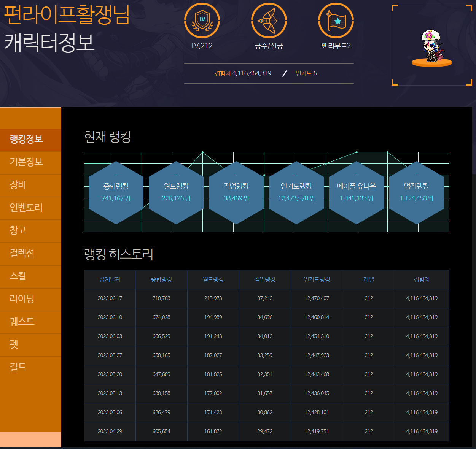
Task: Click the 인기도랭킹 column header in table
Action: tap(317, 279)
